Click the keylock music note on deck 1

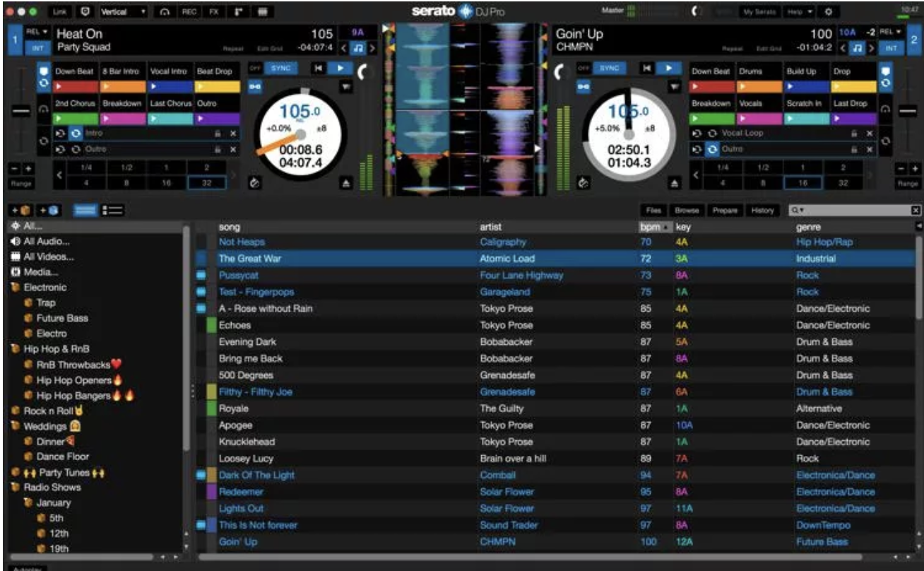click(x=357, y=48)
